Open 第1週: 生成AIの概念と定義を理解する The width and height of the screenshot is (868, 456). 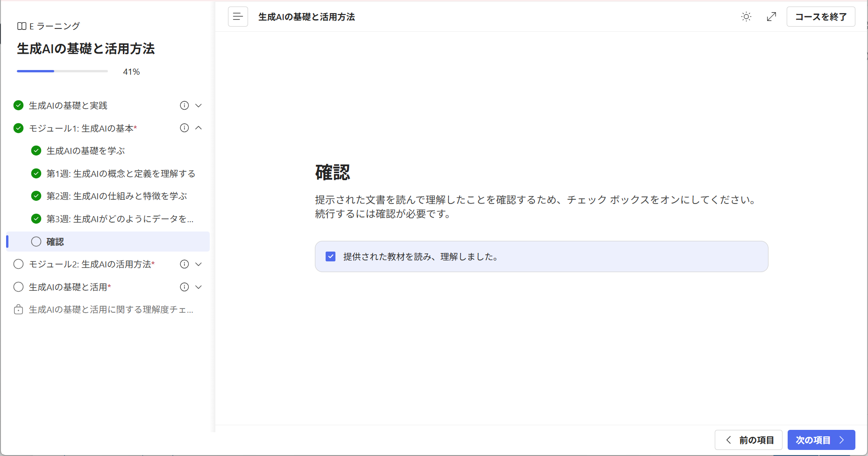(x=121, y=174)
